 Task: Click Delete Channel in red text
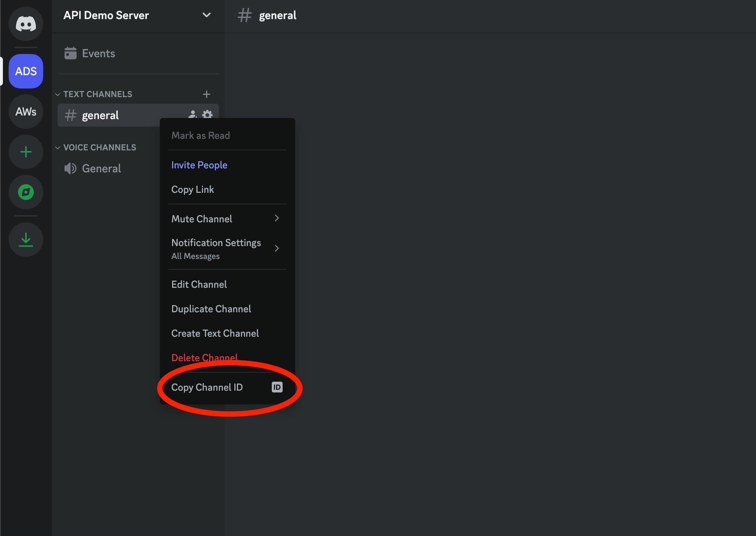tap(204, 357)
